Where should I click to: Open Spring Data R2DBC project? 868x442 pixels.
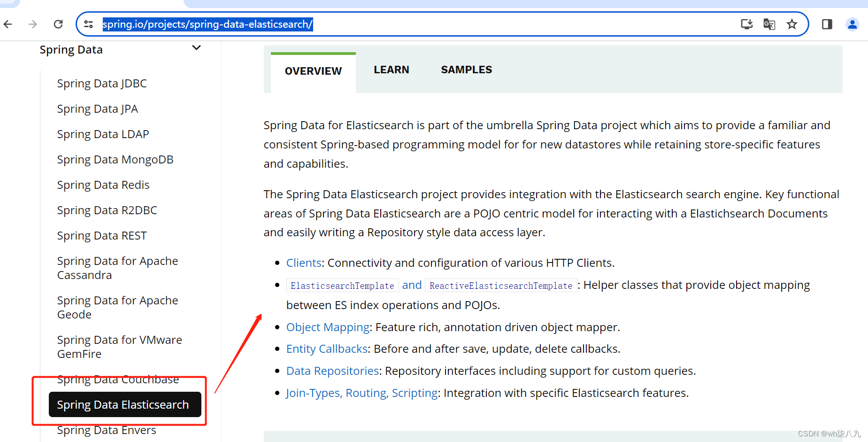point(107,210)
